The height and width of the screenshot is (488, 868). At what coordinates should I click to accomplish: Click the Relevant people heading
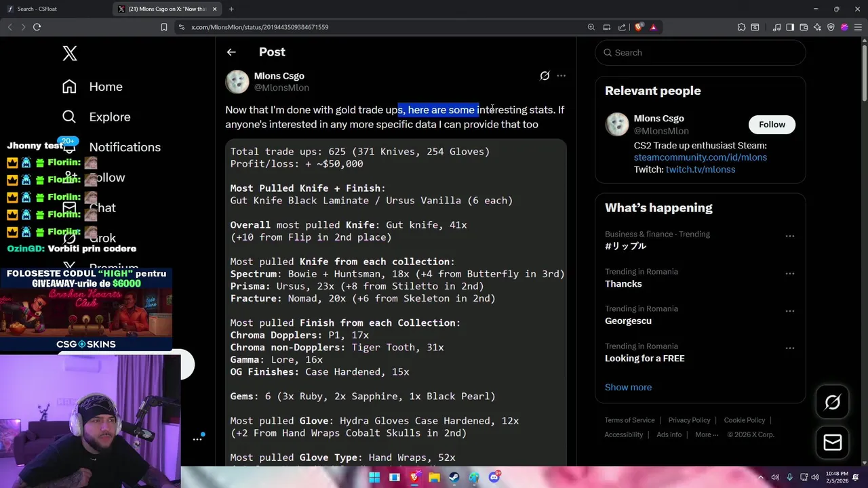tap(652, 91)
